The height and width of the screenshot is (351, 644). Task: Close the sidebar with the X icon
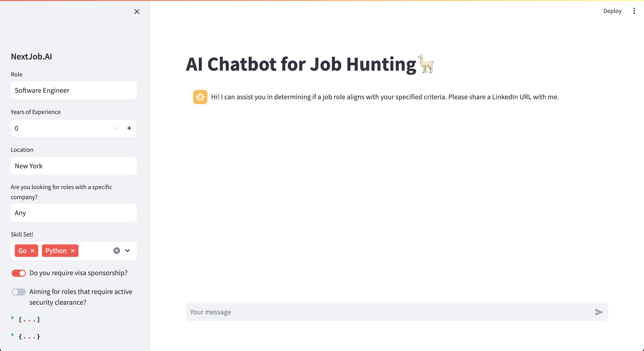pyautogui.click(x=137, y=12)
